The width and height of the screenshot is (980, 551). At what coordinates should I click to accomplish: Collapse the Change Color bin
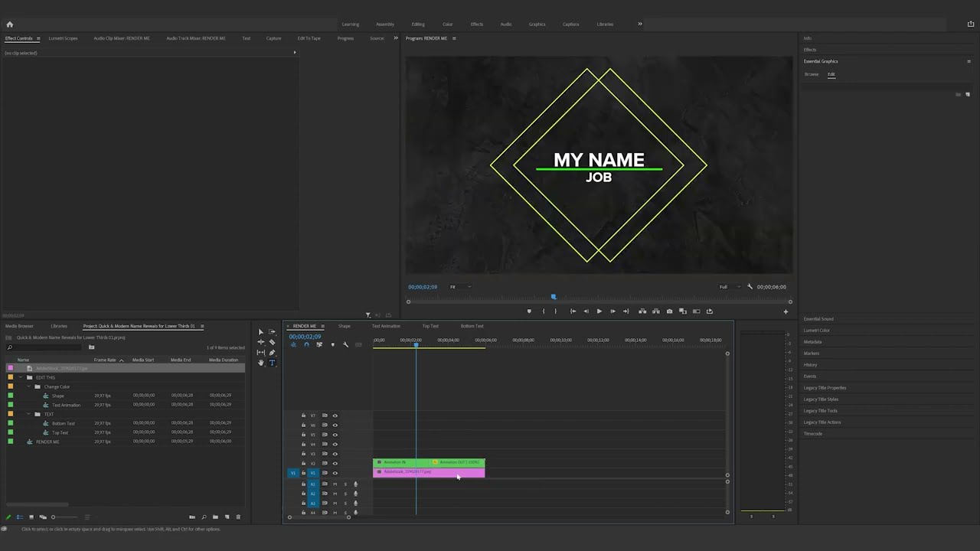[28, 386]
